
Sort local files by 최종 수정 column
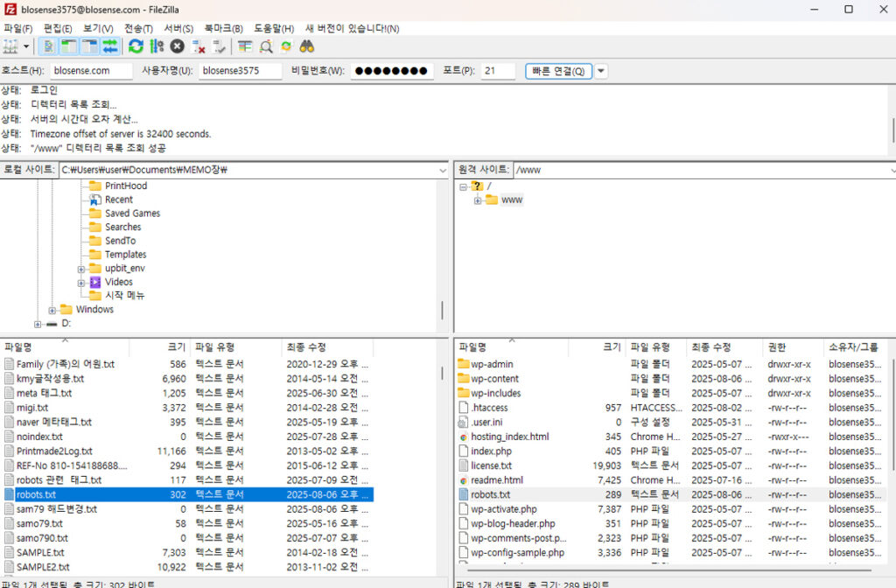pos(327,347)
